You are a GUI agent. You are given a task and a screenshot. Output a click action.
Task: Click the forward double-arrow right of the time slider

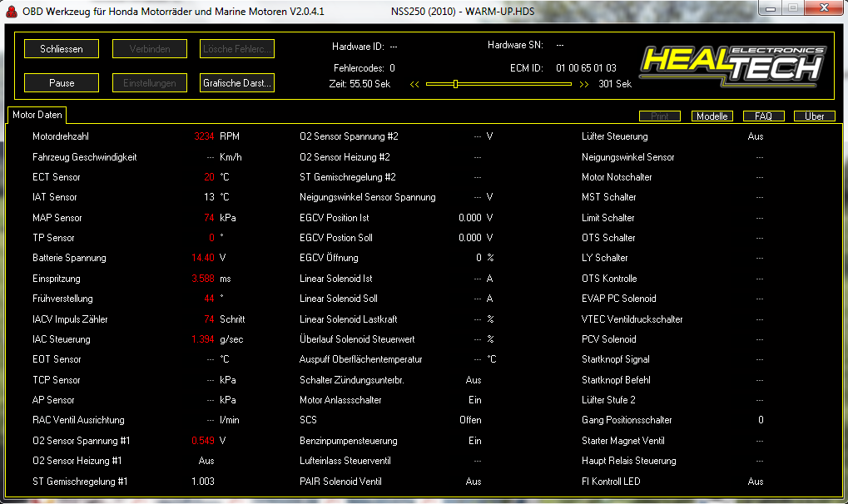point(584,84)
